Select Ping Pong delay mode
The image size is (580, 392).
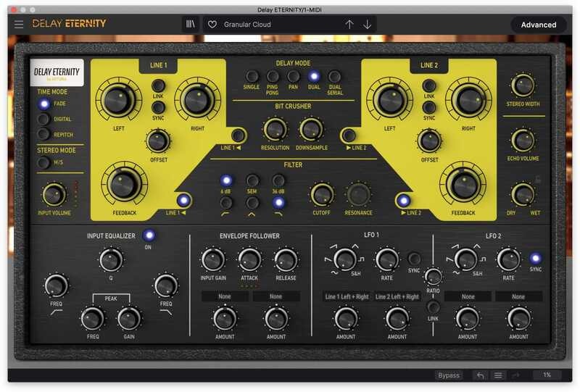273,76
